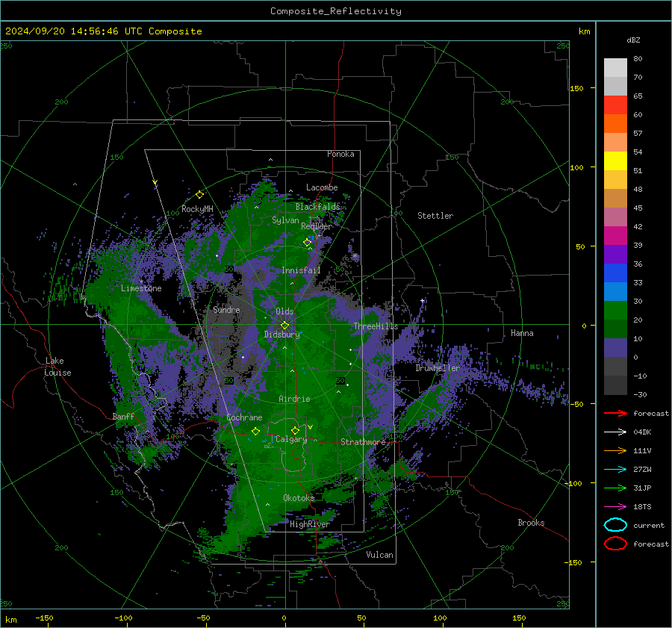Pick the bright green 20-30 dBZ swatch
The image size is (672, 628).
click(615, 311)
